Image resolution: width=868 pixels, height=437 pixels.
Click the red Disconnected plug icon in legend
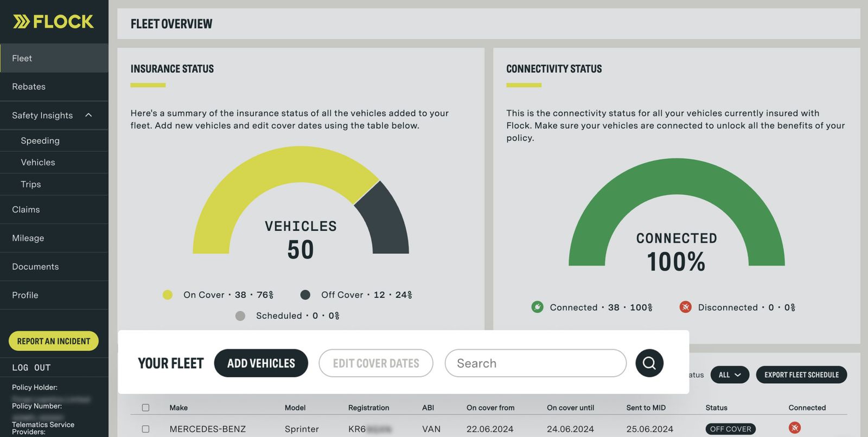[x=686, y=307]
